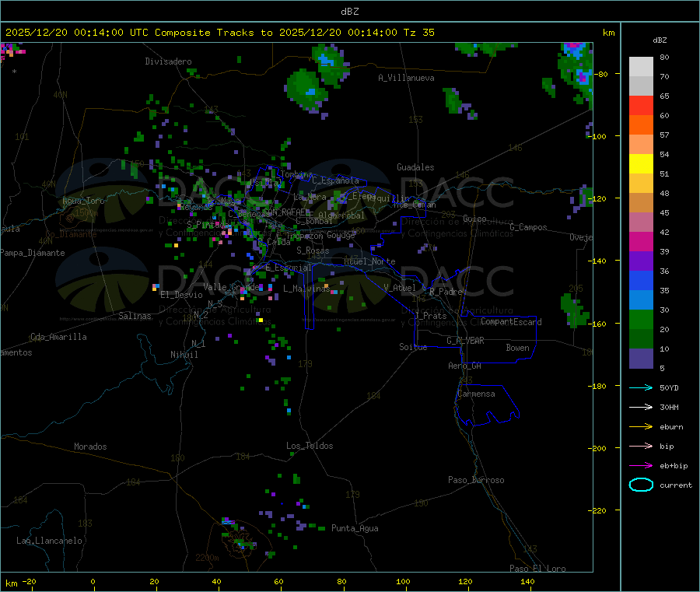The width and height of the screenshot is (700, 592).
Task: Click the 'Pampa_Diamante' map label
Action: pyautogui.click(x=32, y=253)
